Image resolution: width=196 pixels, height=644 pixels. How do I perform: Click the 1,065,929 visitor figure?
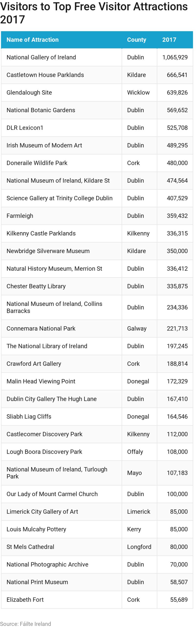[175, 57]
